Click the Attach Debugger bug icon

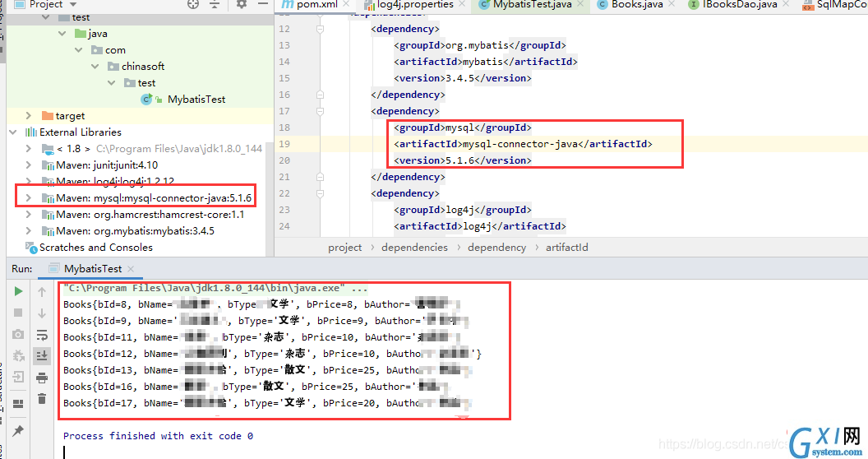[x=18, y=355]
